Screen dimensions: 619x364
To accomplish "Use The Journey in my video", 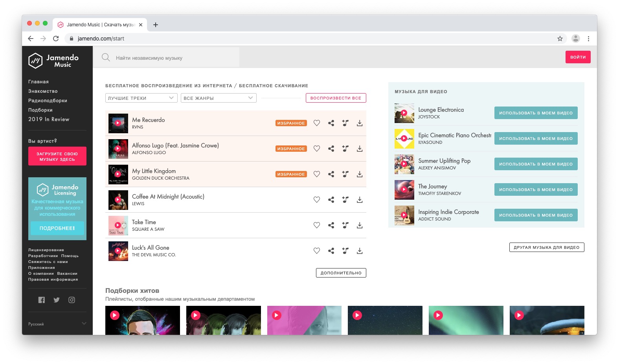I will [x=536, y=189].
